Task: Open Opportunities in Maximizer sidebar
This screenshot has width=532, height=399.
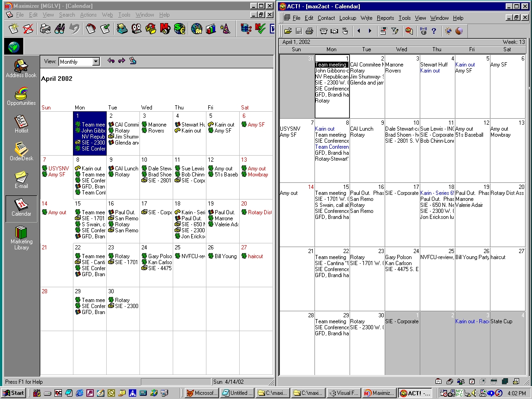Action: pyautogui.click(x=21, y=97)
